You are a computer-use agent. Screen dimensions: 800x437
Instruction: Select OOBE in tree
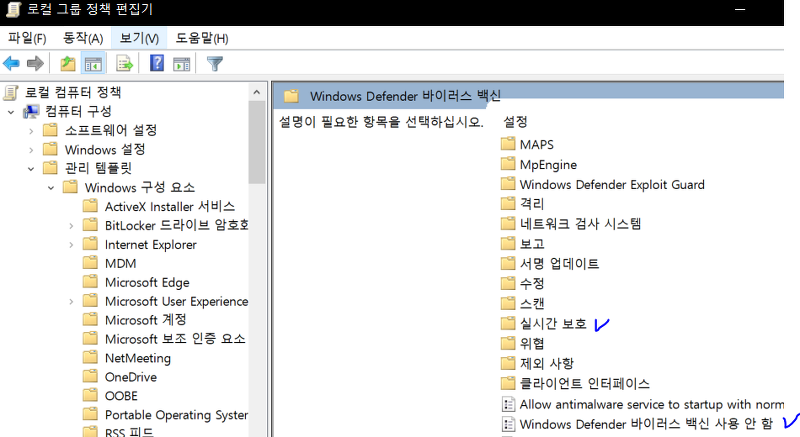[x=121, y=396]
